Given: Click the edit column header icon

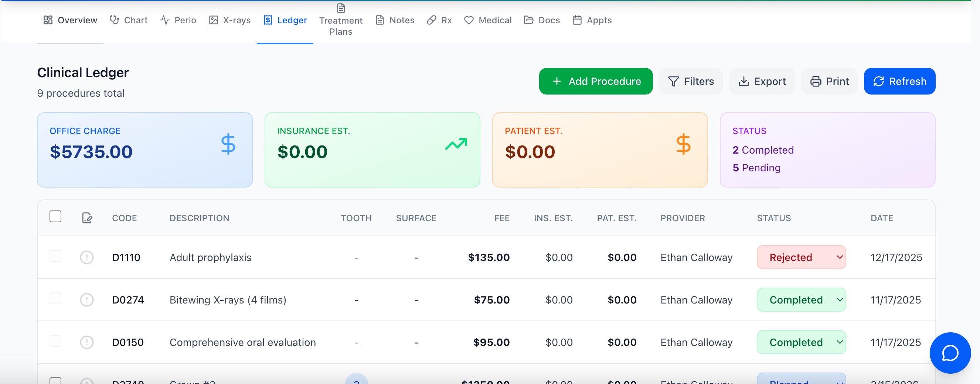Looking at the screenshot, I should click(87, 218).
